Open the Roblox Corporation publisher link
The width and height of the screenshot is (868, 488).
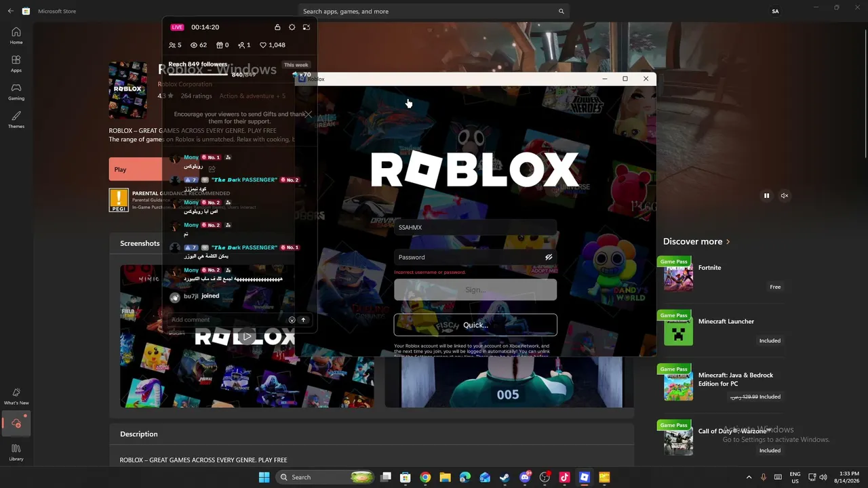pos(185,84)
